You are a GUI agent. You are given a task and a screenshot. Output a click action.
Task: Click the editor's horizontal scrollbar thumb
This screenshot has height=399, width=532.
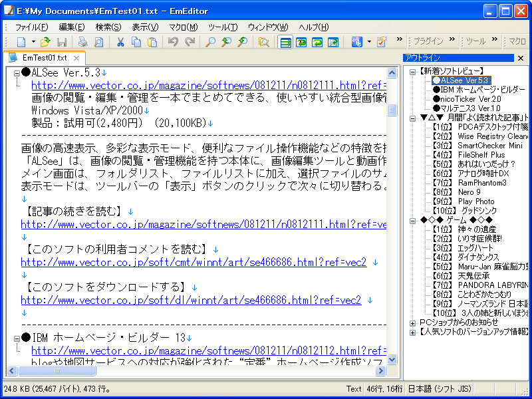click(57, 371)
